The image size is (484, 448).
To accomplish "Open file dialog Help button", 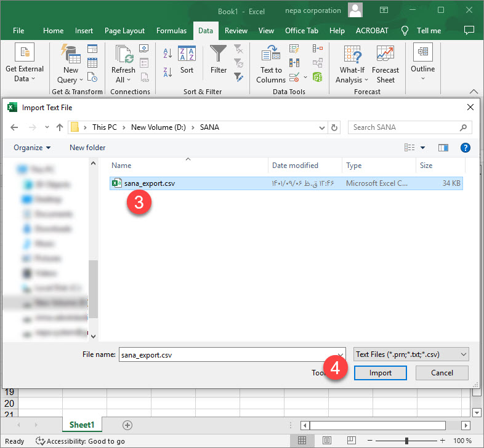I will point(465,148).
